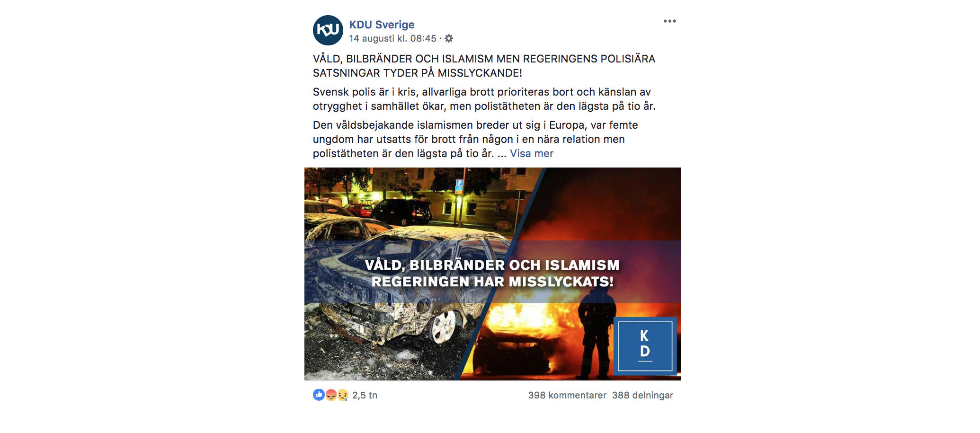Open the 2,5 tn reactions count
980x433 pixels.
(365, 395)
